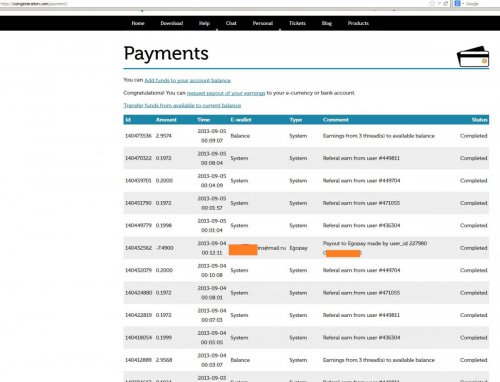Click the Type column header
The image size is (500, 382).
296,120
